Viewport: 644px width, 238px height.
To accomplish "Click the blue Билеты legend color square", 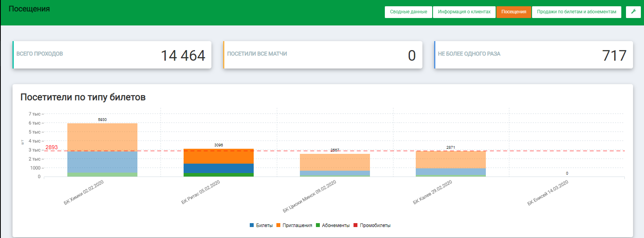I will tap(252, 225).
